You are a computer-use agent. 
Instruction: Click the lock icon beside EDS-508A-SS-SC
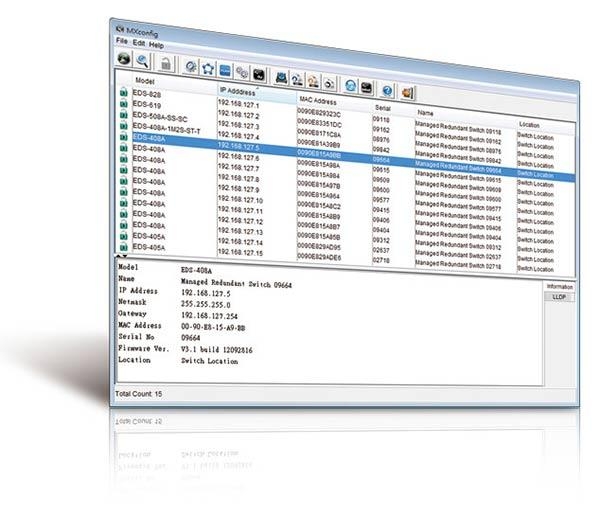123,114
